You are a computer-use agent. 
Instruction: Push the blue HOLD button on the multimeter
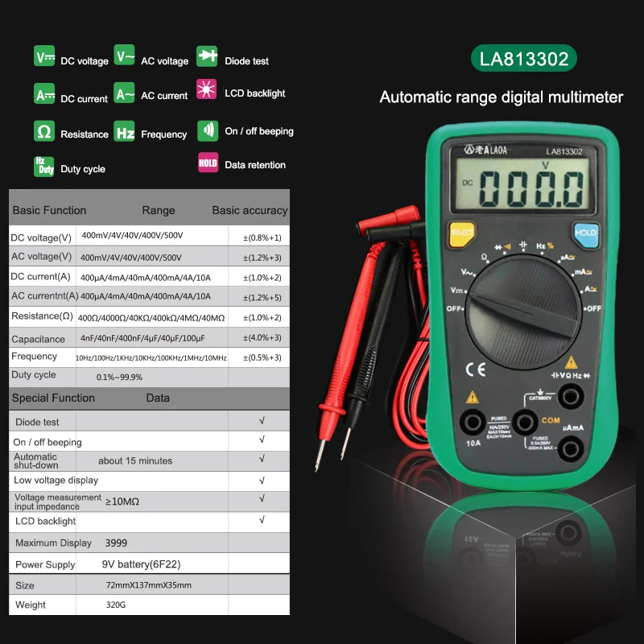pyautogui.click(x=586, y=234)
